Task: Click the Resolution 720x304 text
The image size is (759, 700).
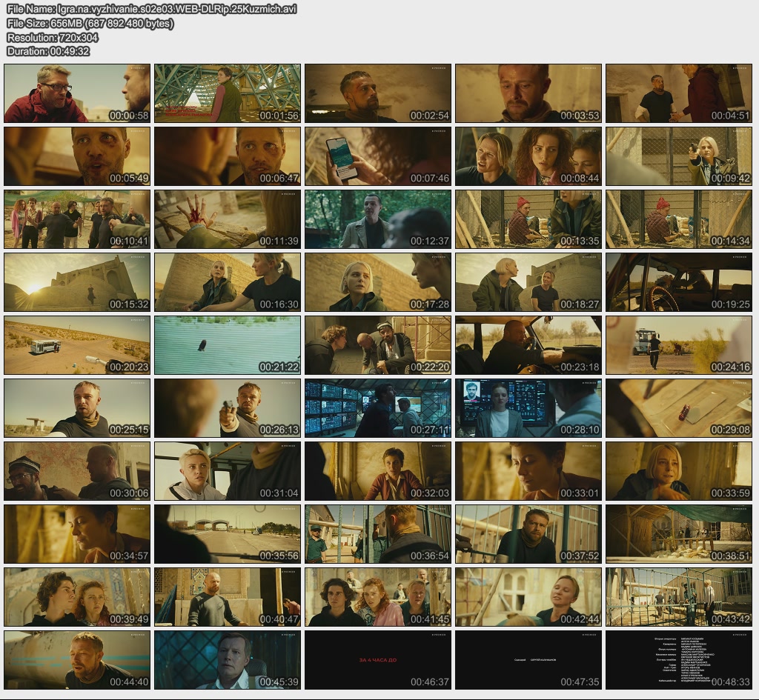Action: (53, 37)
